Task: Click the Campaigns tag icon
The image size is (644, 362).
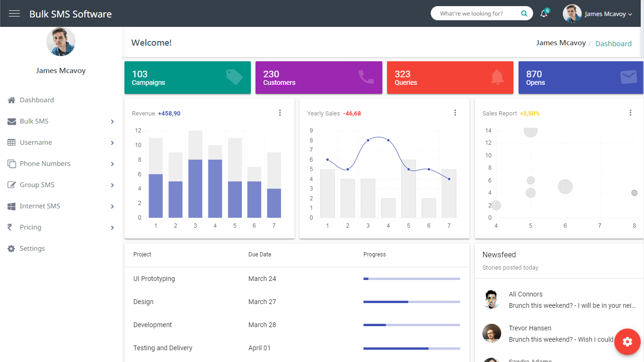Action: coord(234,77)
